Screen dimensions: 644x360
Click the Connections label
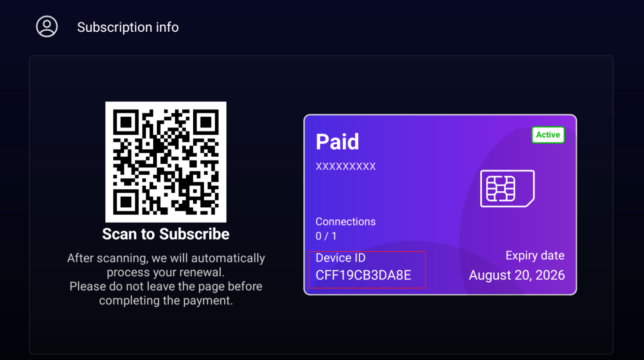[x=345, y=222]
